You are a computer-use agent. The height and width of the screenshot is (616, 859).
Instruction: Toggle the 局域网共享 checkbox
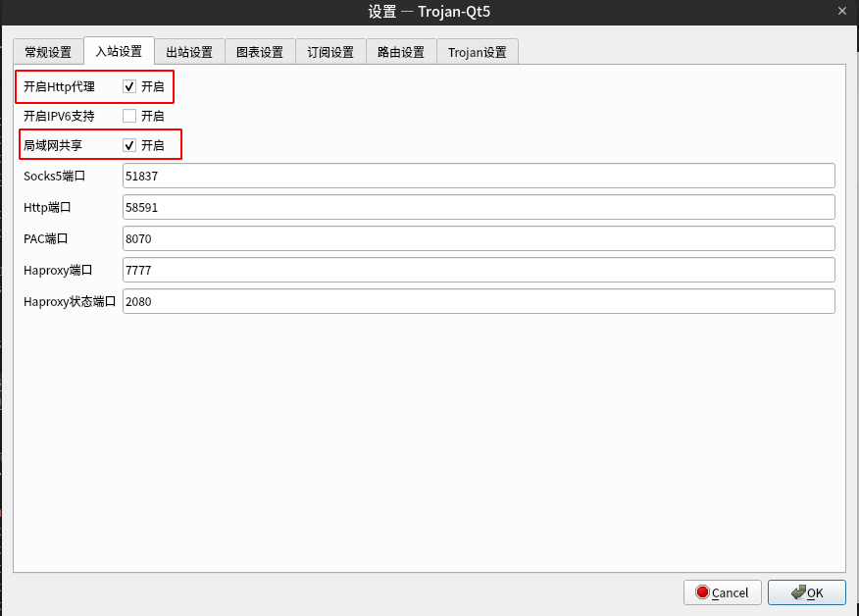point(129,145)
